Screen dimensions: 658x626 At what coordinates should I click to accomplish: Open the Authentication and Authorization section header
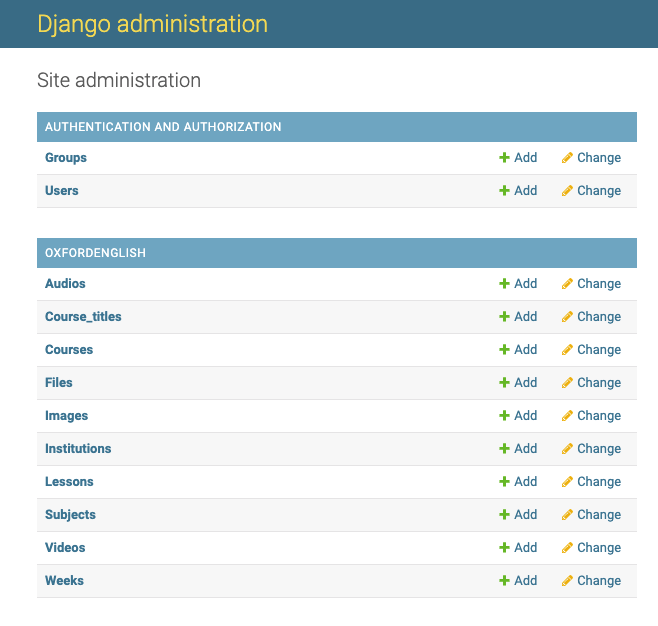(163, 127)
